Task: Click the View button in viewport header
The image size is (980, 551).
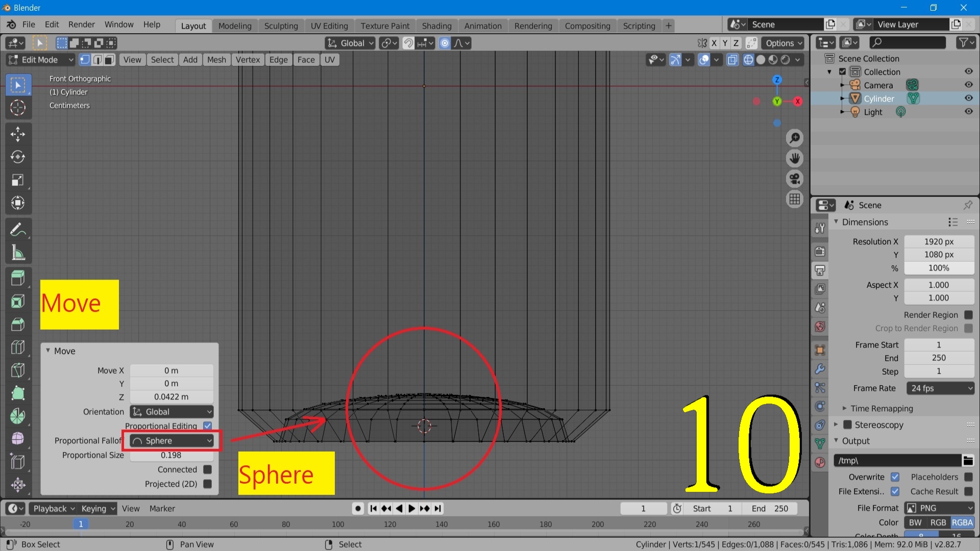Action: coord(132,60)
